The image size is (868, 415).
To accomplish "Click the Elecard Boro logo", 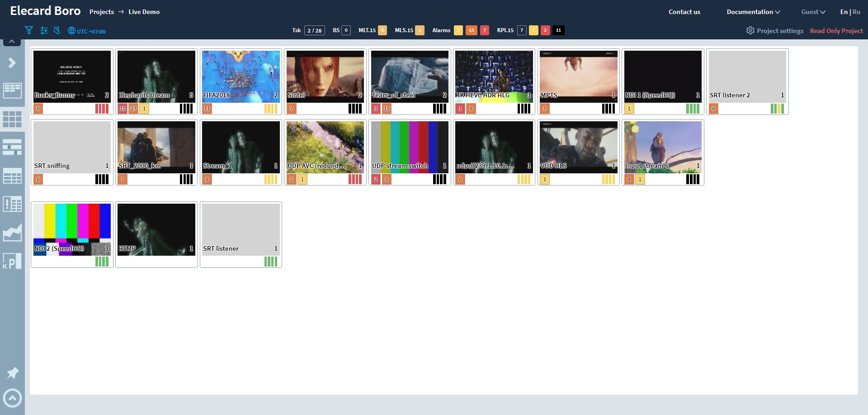I will click(45, 11).
